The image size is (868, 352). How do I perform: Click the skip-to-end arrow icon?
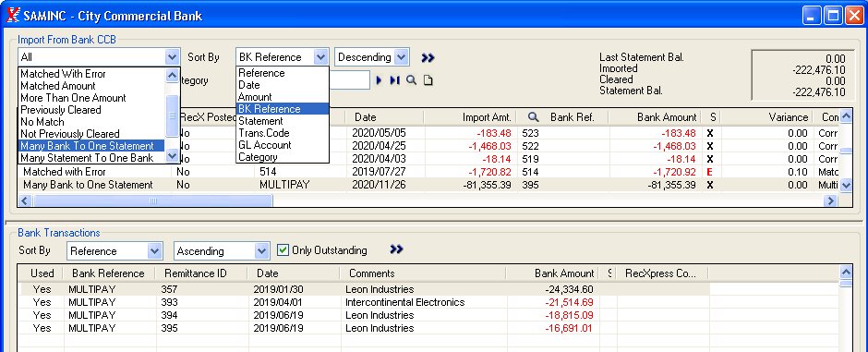[x=394, y=80]
